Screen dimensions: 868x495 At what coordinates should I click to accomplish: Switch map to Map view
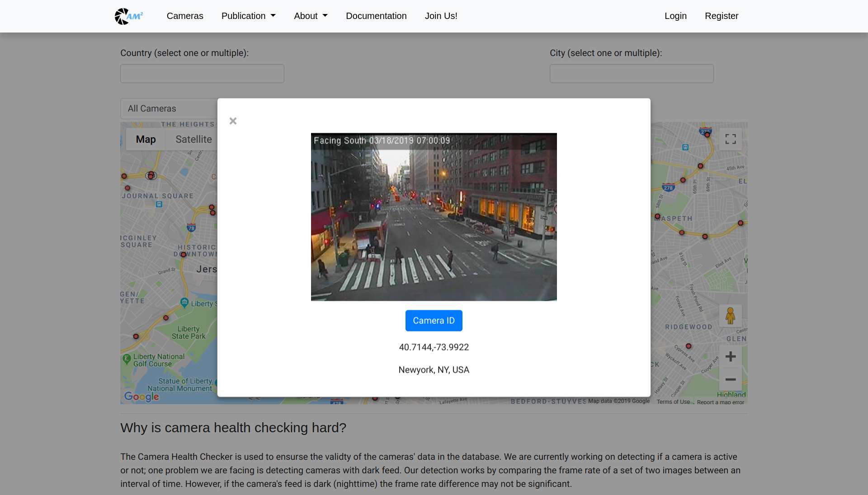(146, 140)
